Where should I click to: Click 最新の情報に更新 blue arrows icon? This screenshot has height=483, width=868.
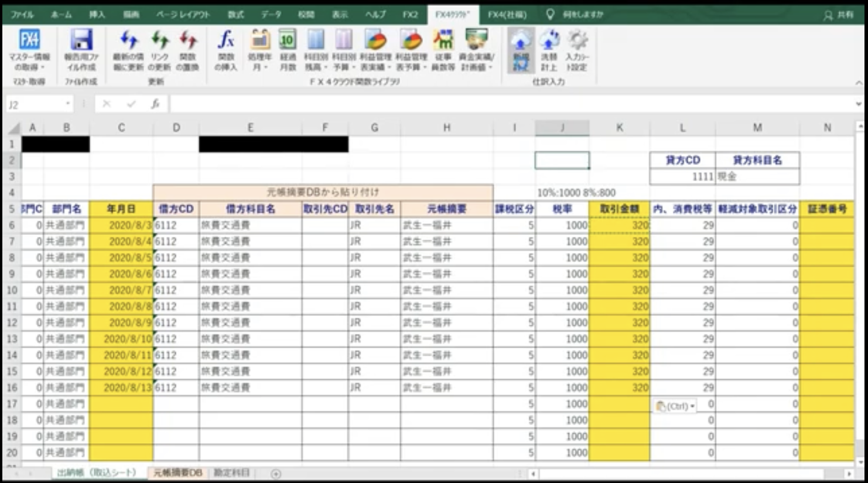[128, 40]
